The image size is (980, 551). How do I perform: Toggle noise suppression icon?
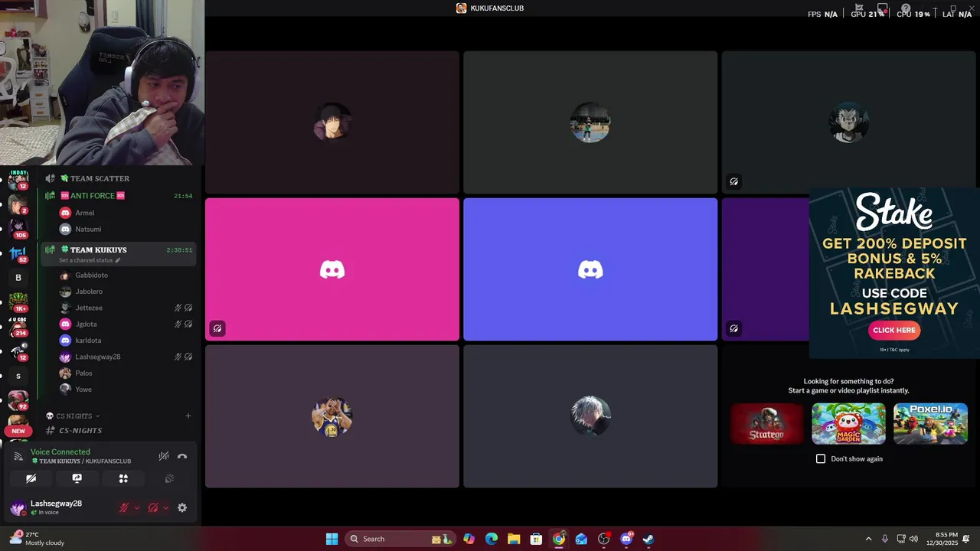pyautogui.click(x=163, y=456)
